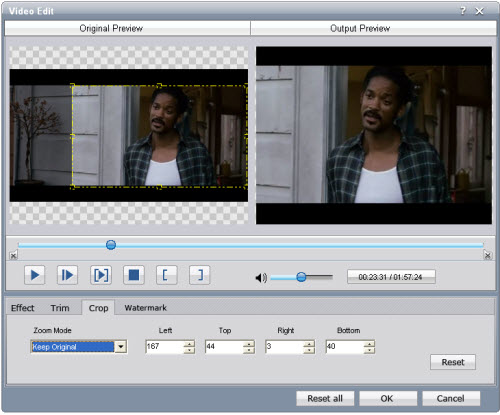The image size is (500, 415).
Task: Click the volume slider knob
Action: [301, 277]
